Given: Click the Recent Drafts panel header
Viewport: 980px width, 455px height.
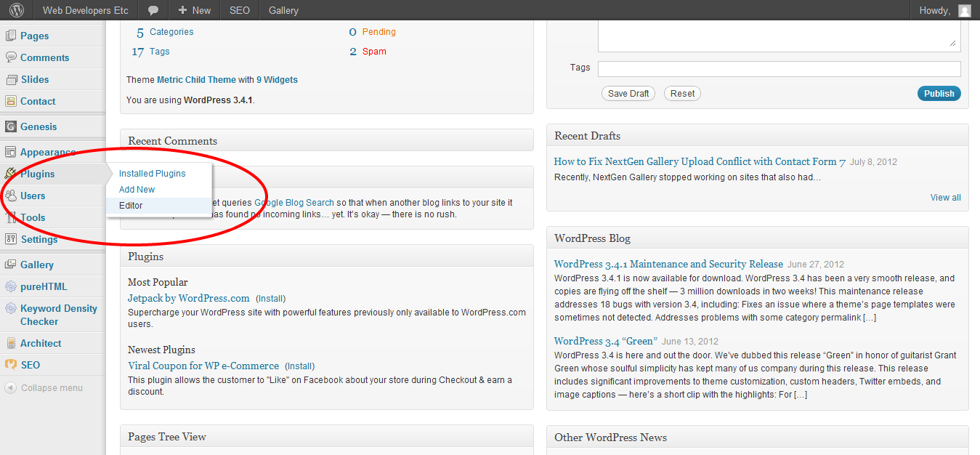Looking at the screenshot, I should [x=757, y=136].
